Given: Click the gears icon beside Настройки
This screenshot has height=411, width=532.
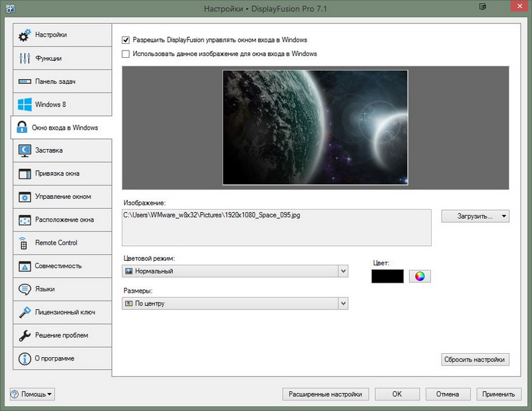Looking at the screenshot, I should tap(25, 35).
